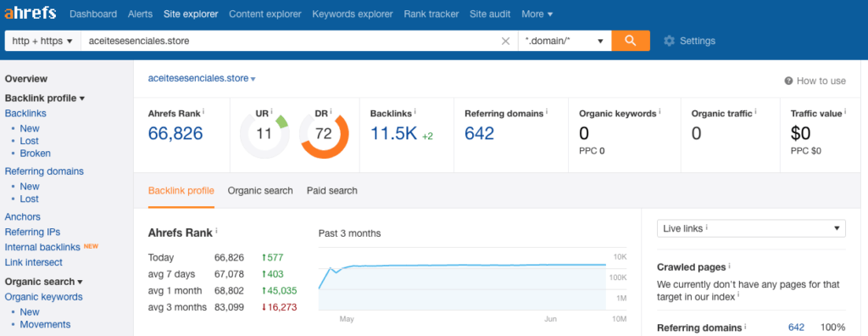Clear the domain field with X icon
The width and height of the screenshot is (868, 336).
click(505, 41)
